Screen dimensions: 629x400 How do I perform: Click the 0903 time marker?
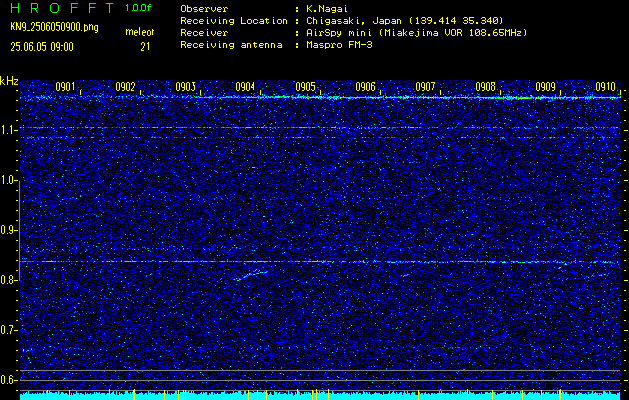click(185, 87)
